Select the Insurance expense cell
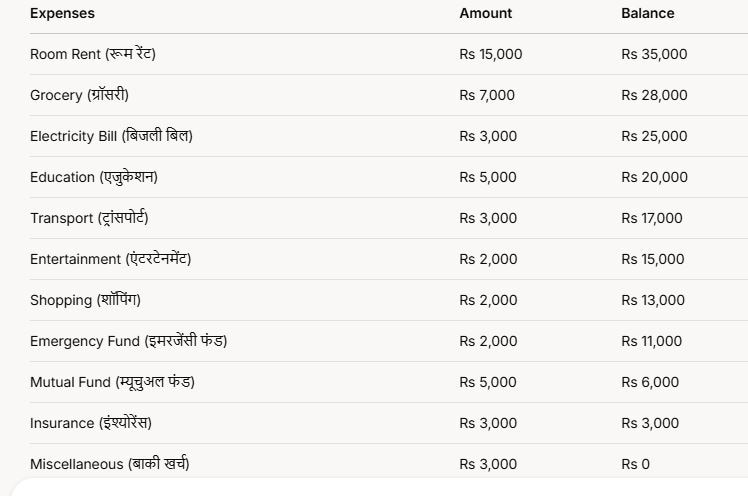 pos(91,423)
